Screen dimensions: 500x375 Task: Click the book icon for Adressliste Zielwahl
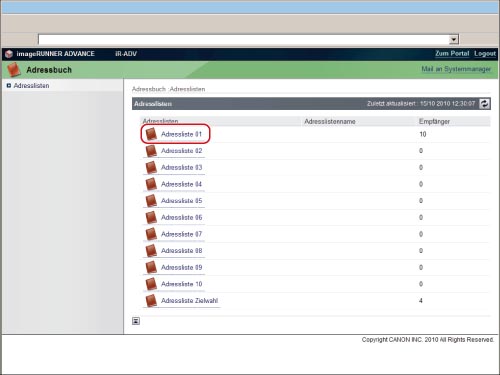point(151,300)
